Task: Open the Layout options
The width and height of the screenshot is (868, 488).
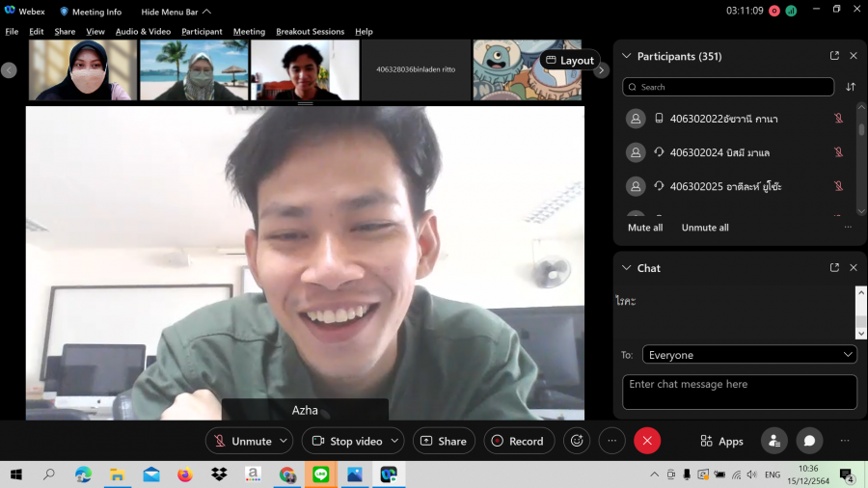Action: pos(570,60)
